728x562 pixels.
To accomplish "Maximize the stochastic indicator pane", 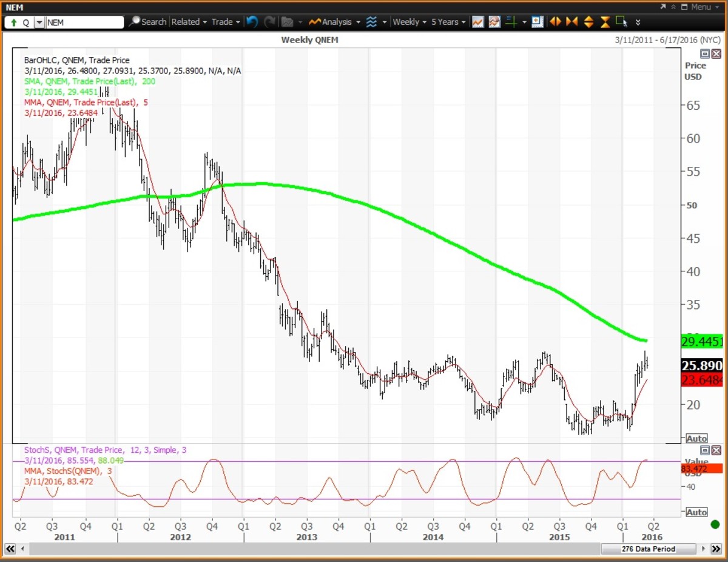I will click(705, 450).
